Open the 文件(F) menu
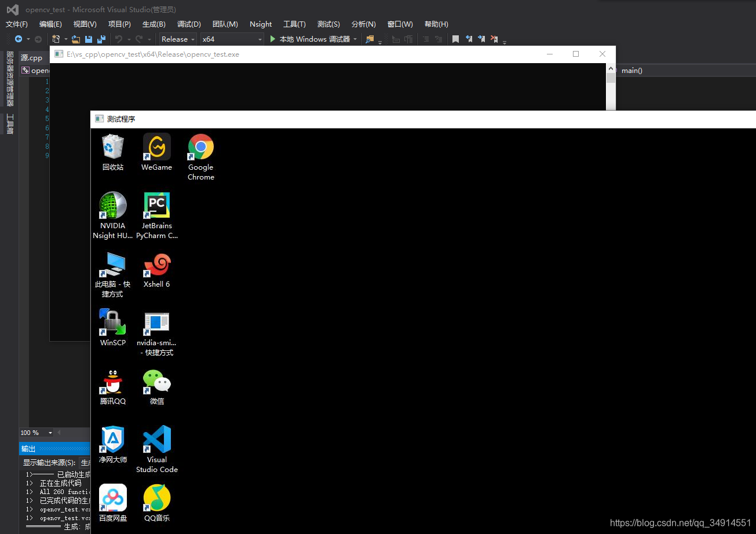The width and height of the screenshot is (756, 534). tap(17, 24)
